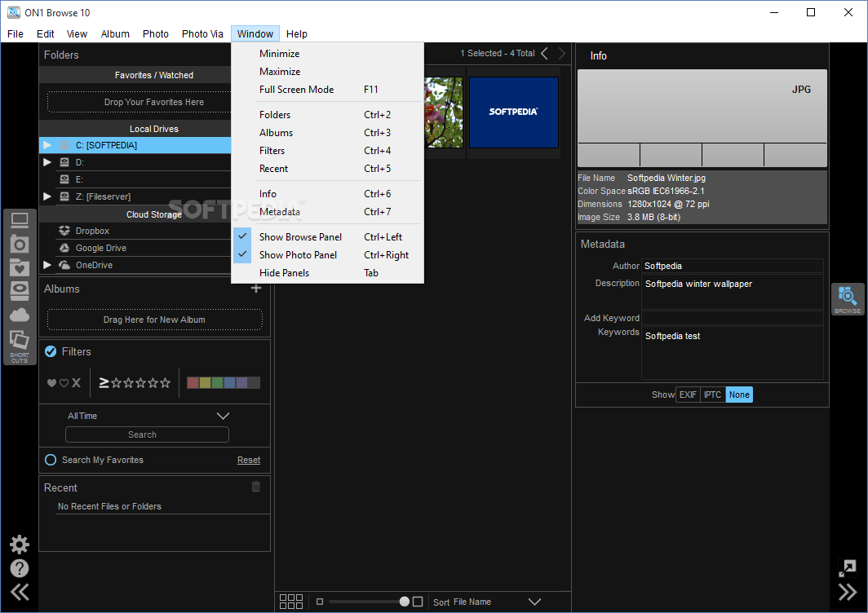Open the Favorites folder heart shortcut
Image resolution: width=868 pixels, height=613 pixels.
(x=20, y=267)
